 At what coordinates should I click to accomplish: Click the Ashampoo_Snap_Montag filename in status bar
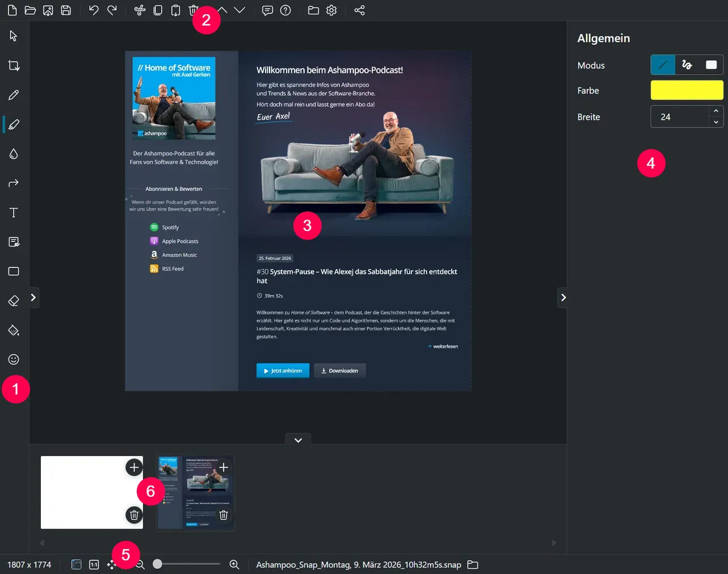[359, 564]
